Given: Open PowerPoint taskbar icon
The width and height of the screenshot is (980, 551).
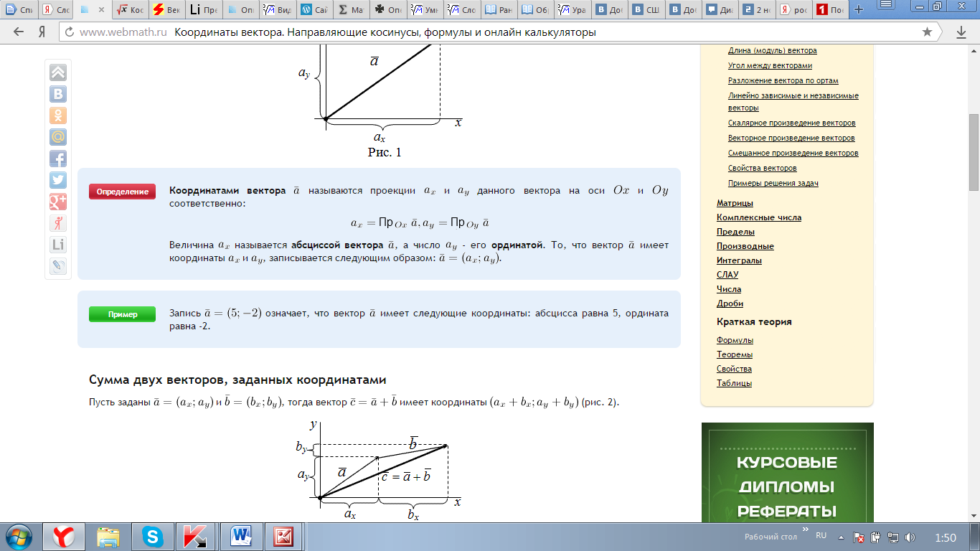Looking at the screenshot, I should 284,536.
